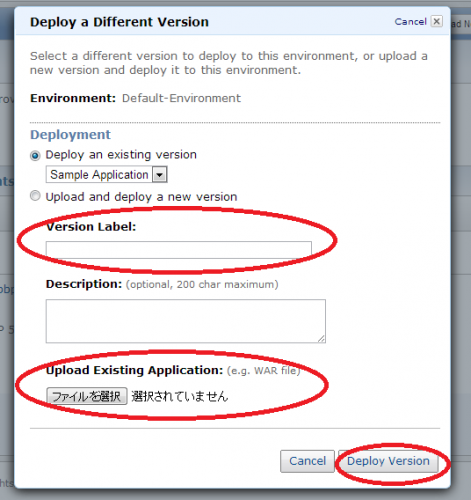The height and width of the screenshot is (500, 471).
Task: Click the Deploy a Different Version title
Action: (119, 22)
